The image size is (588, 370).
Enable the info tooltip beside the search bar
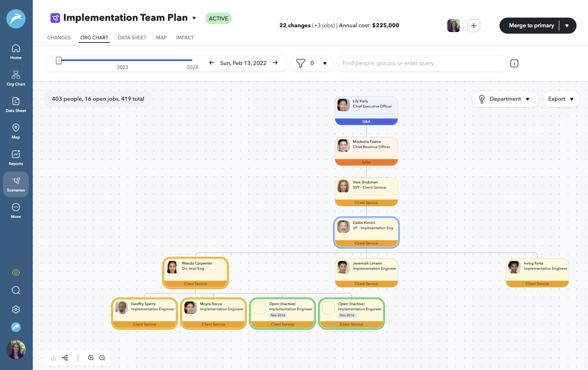click(x=514, y=63)
